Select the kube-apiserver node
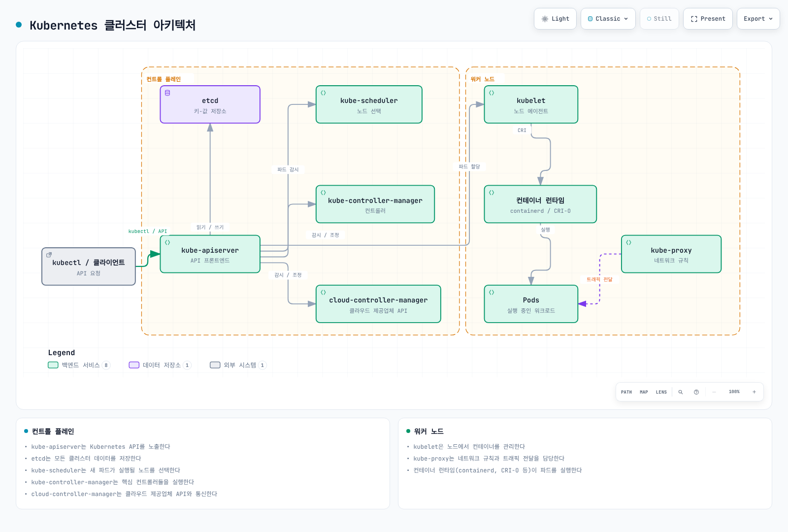Image resolution: width=788 pixels, height=532 pixels. pos(210,254)
